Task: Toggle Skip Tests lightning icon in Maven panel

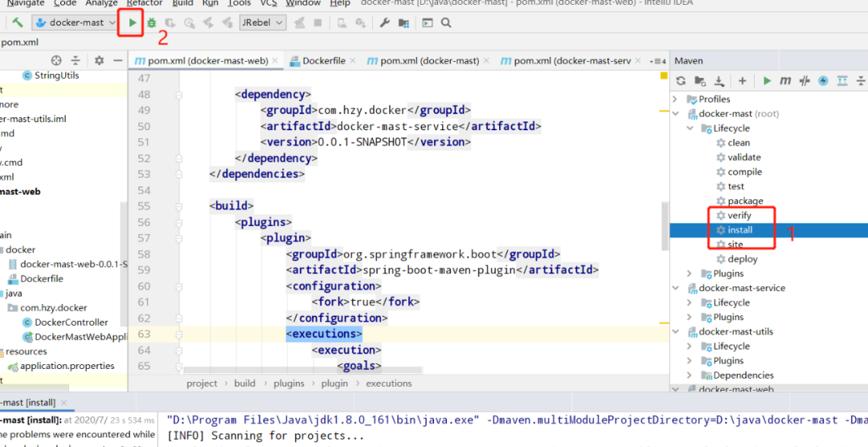Action: [x=823, y=81]
